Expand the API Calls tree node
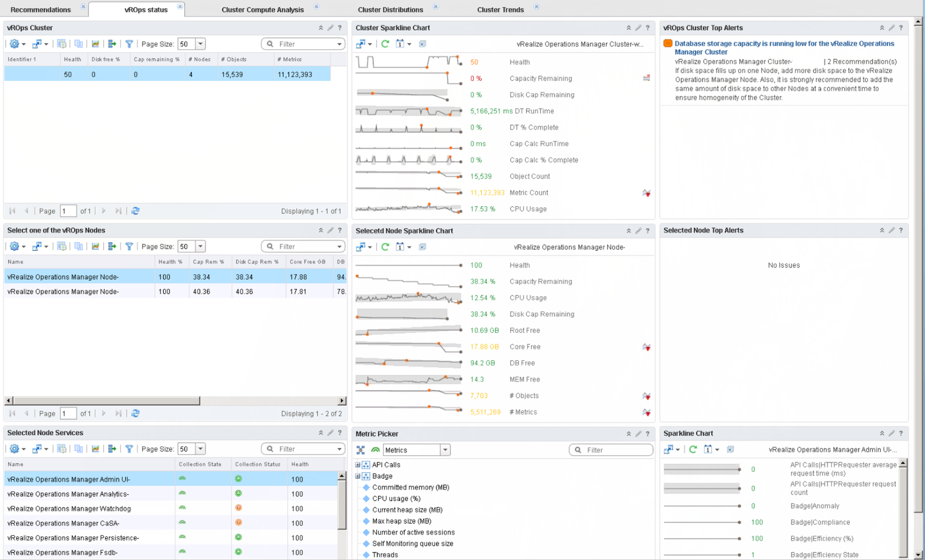This screenshot has width=925, height=560. 357,465
